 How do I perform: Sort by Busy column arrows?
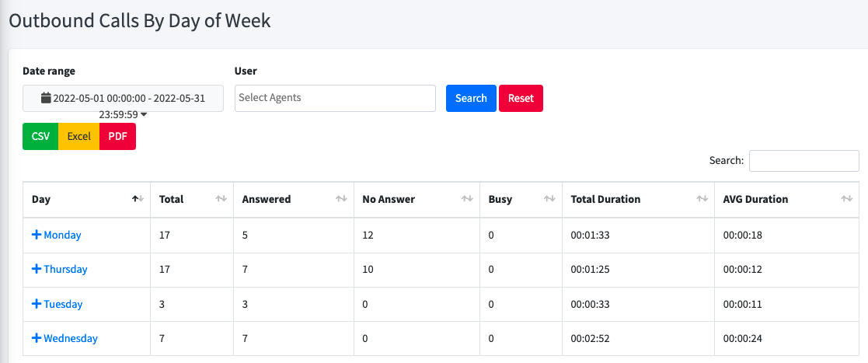tap(549, 199)
